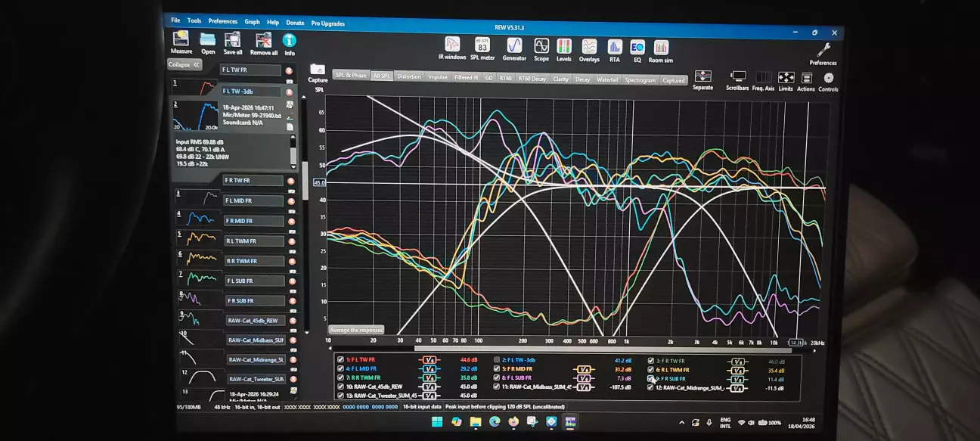Click the horizontal frequency axis scrollbar
The image size is (980, 441).
(560, 350)
